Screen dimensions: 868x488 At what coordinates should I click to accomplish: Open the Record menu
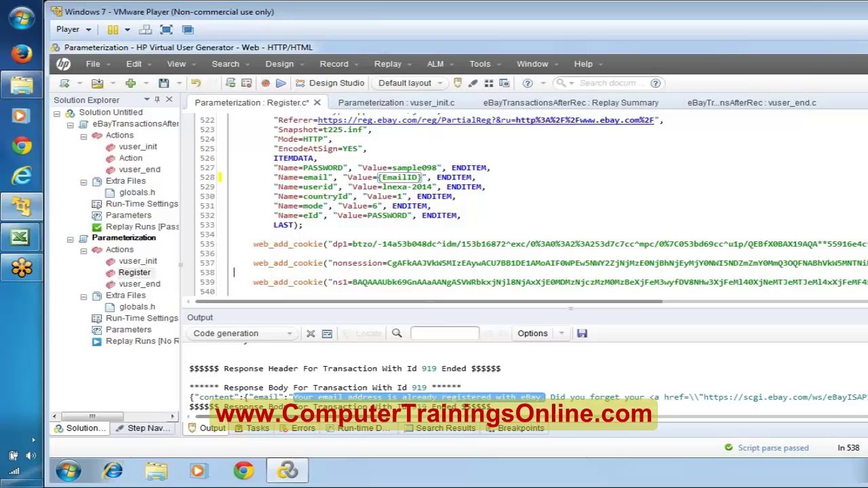click(334, 64)
